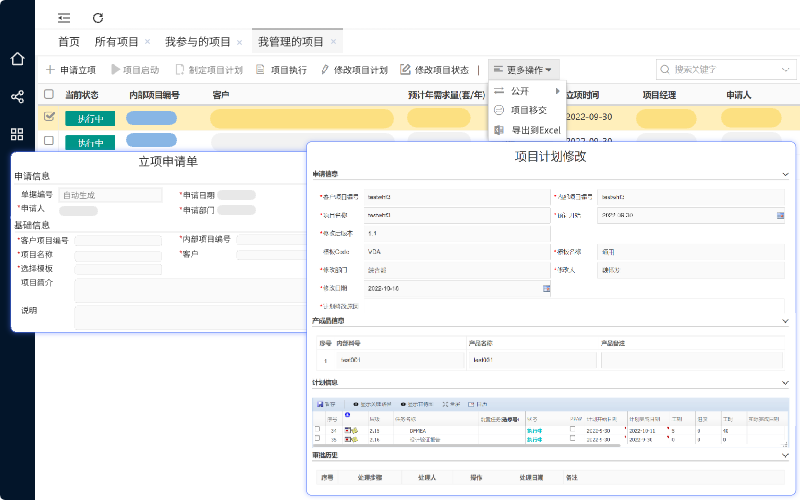Select 导出到Excel menu item
This screenshot has height=500, width=800.
coord(537,130)
